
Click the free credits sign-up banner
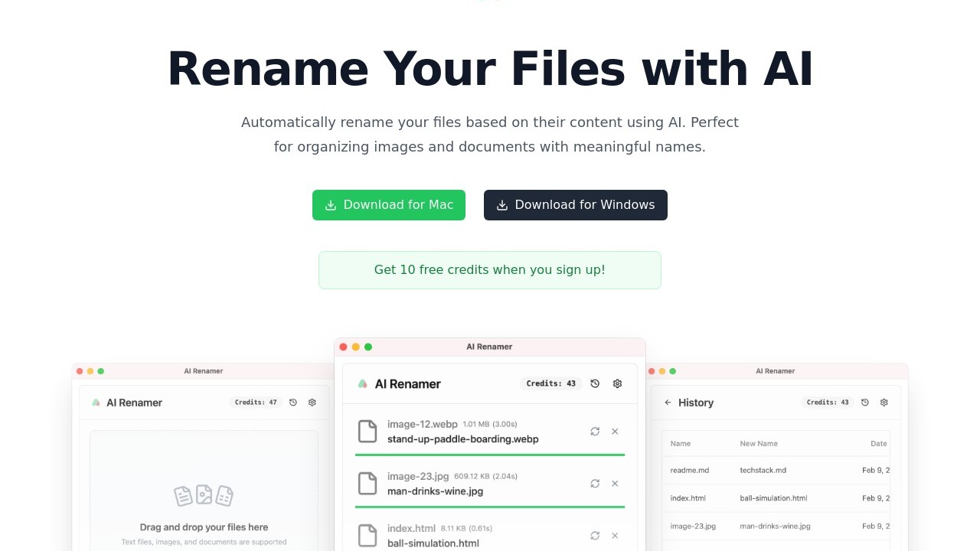pos(490,270)
